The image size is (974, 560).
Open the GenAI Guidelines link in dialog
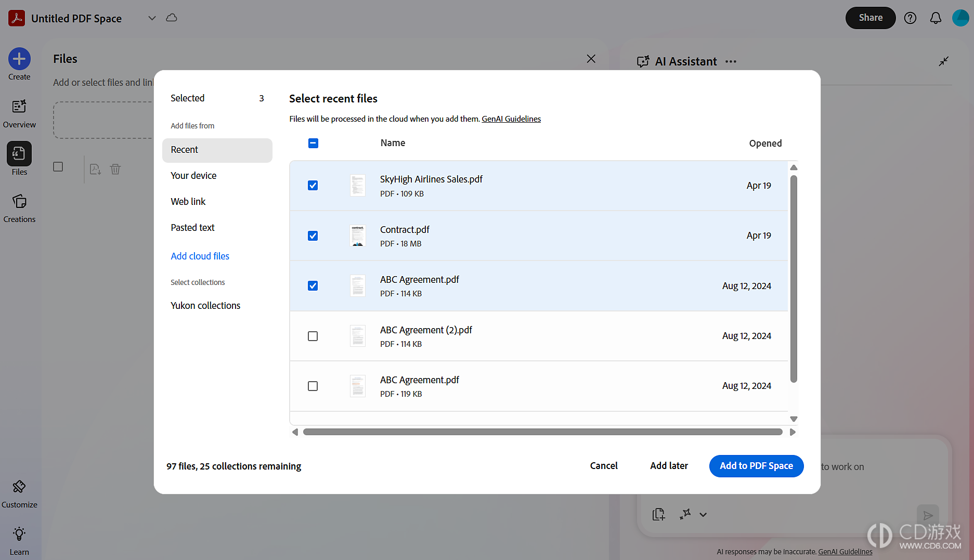[x=511, y=119]
